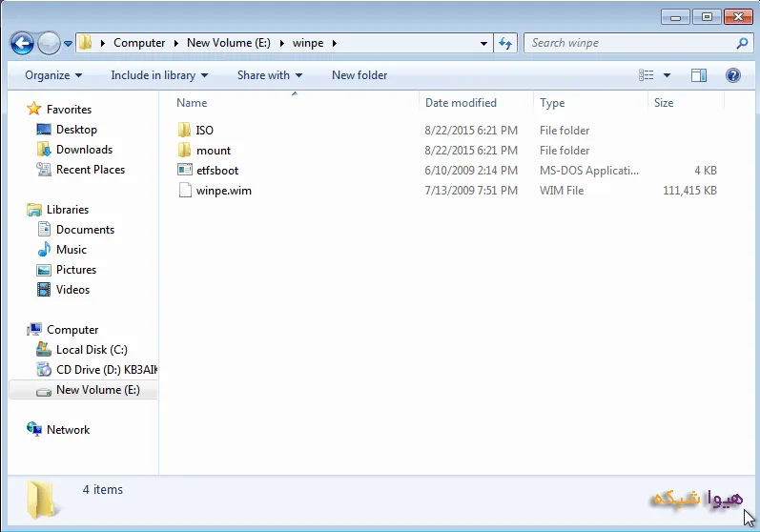
Task: Click the winpe breadcrumb segment
Action: (308, 43)
